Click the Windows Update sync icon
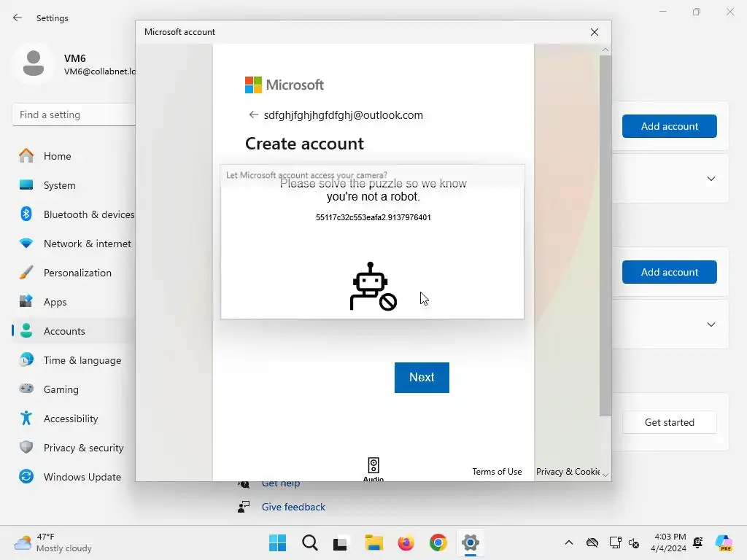747x560 pixels. click(26, 476)
